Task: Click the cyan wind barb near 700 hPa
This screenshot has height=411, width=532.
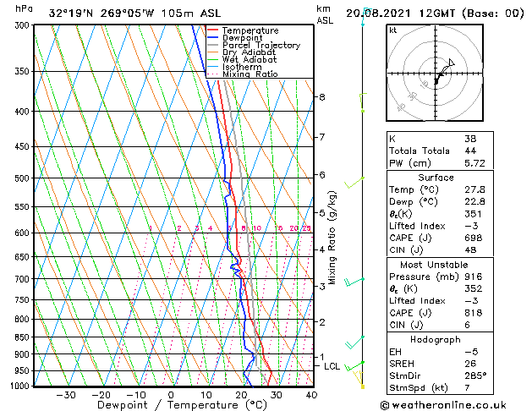Action: pos(359,280)
